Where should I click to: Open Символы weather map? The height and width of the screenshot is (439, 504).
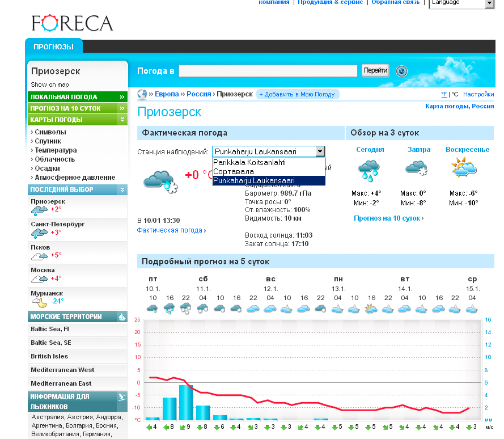coord(50,132)
